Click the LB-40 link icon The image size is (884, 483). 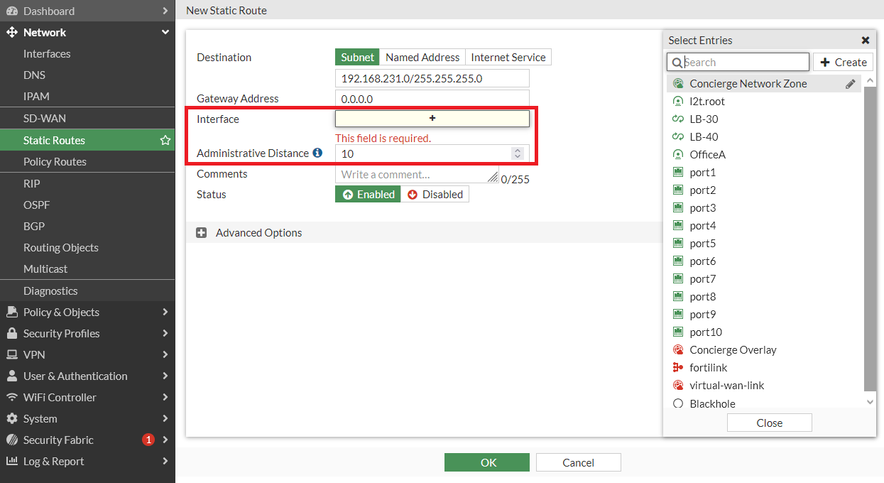678,136
